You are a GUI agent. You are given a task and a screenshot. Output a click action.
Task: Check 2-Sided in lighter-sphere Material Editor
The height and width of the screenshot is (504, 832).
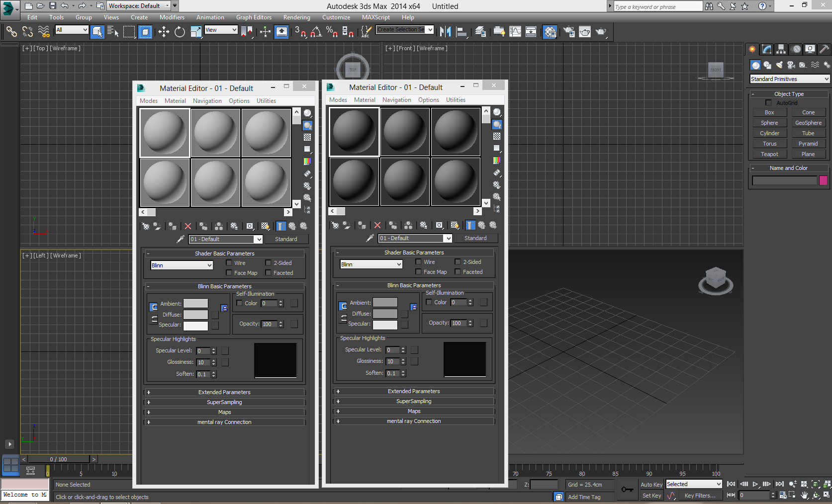(x=268, y=263)
